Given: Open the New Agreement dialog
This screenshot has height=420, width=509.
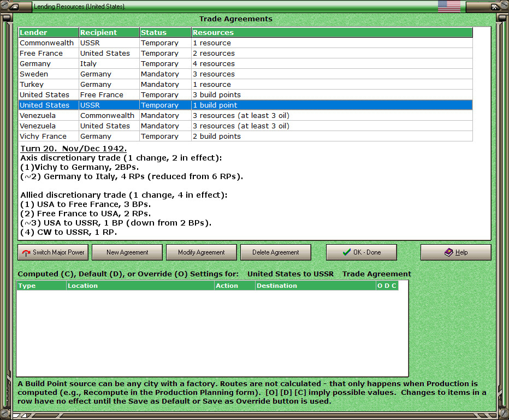Looking at the screenshot, I should pyautogui.click(x=127, y=252).
